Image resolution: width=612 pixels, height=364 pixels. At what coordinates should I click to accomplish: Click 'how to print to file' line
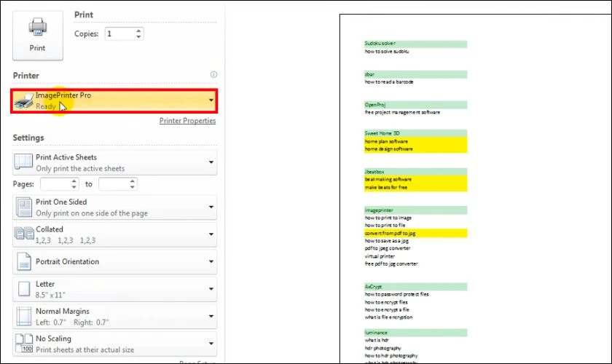pyautogui.click(x=385, y=225)
